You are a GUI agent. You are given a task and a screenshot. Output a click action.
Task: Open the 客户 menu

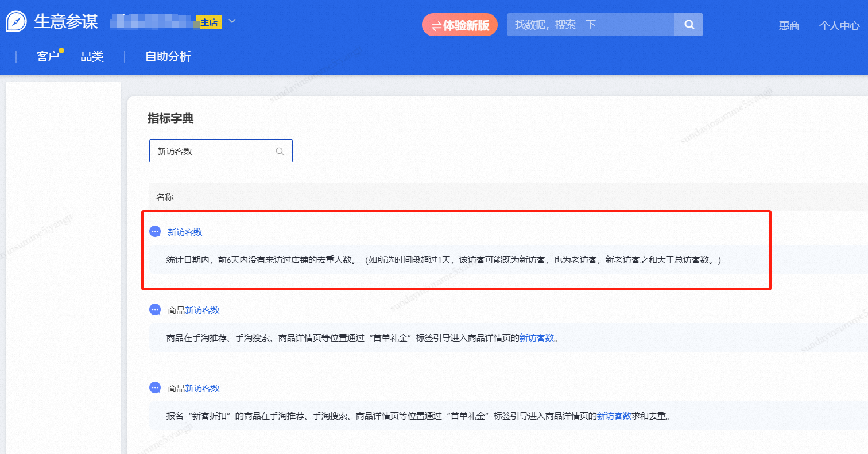pyautogui.click(x=48, y=56)
